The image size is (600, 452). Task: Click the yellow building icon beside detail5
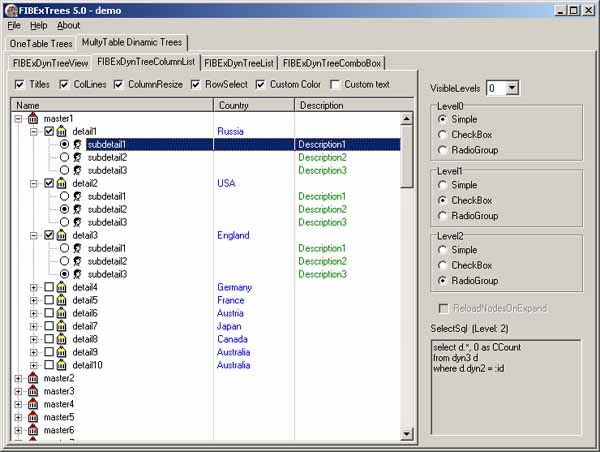point(62,300)
